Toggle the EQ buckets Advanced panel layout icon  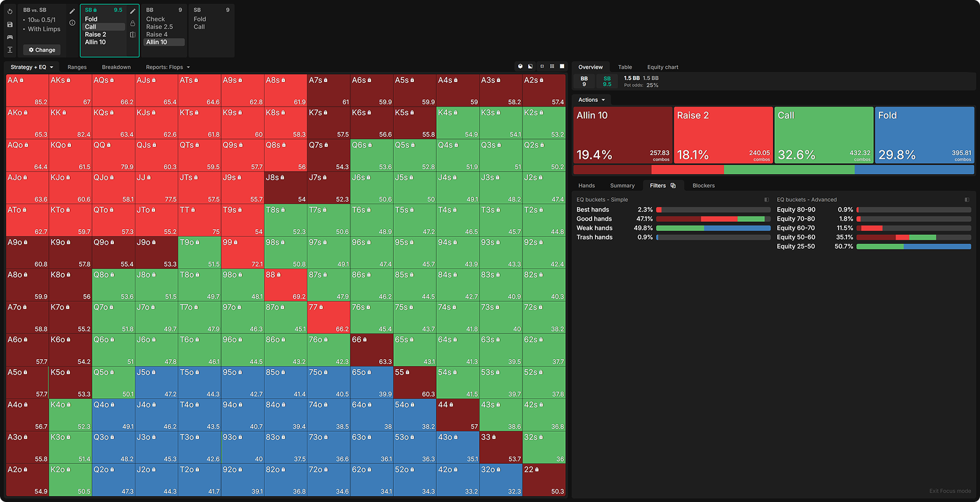click(x=967, y=200)
